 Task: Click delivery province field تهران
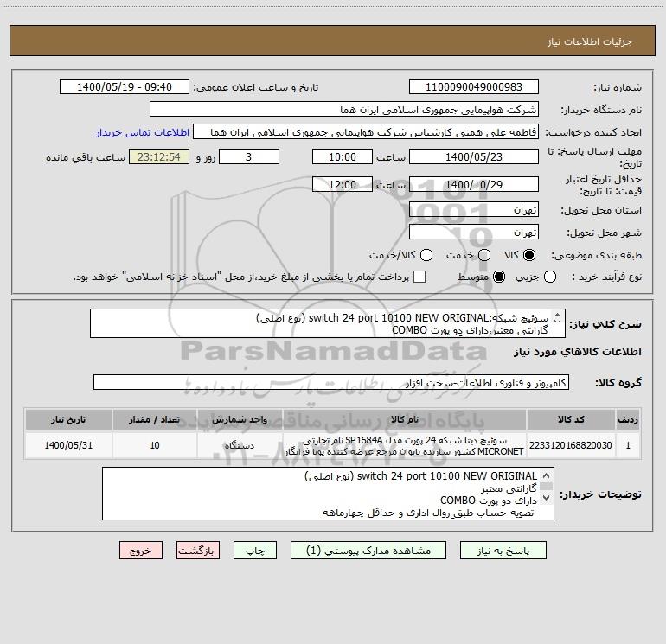click(474, 210)
